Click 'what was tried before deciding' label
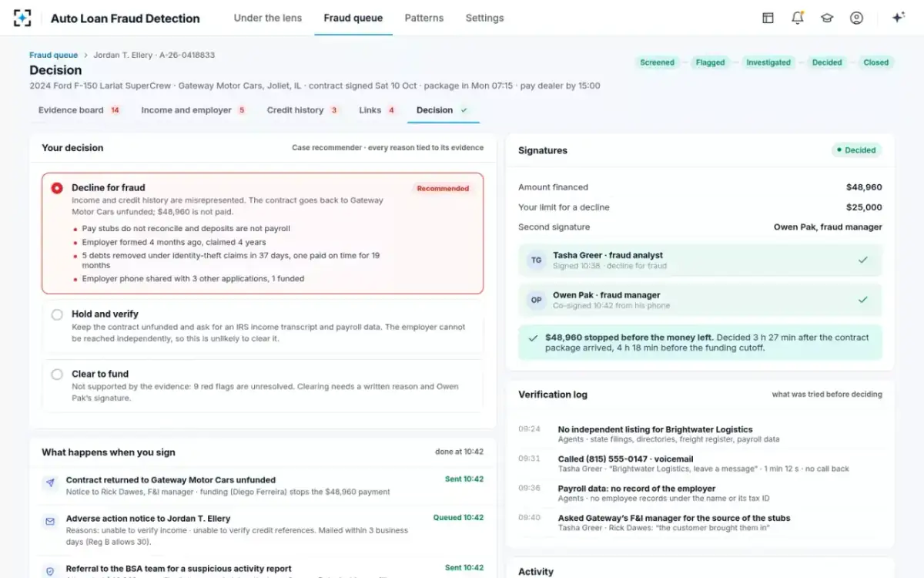Screen dimensions: 924x578 (x=827, y=395)
